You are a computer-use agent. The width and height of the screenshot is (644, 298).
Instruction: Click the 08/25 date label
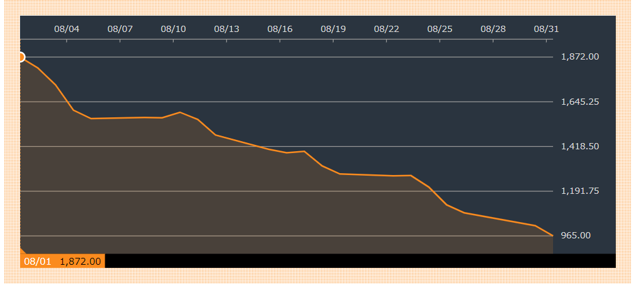tap(440, 29)
